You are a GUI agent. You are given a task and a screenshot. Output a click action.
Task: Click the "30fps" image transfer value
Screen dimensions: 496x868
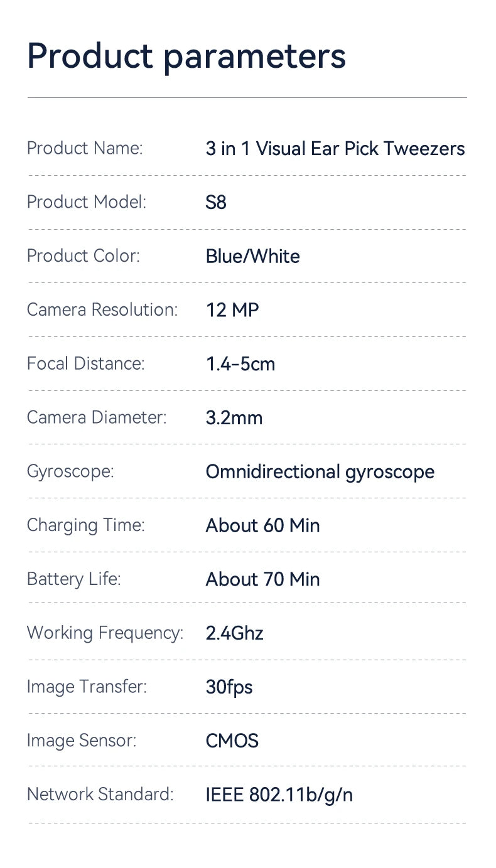(229, 687)
